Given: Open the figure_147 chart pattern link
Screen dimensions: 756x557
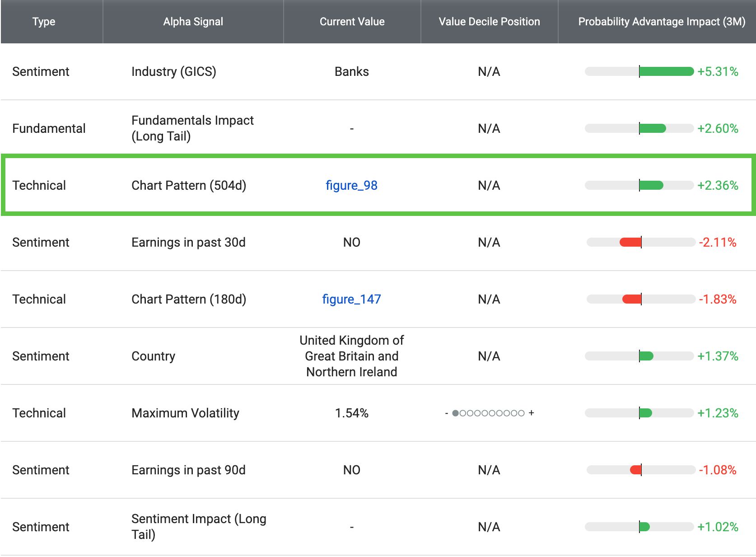Looking at the screenshot, I should pos(351,299).
